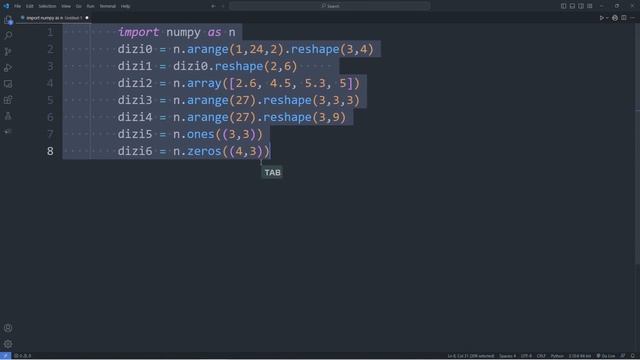Open the Explorer view in activity bar

pyautogui.click(x=8, y=20)
